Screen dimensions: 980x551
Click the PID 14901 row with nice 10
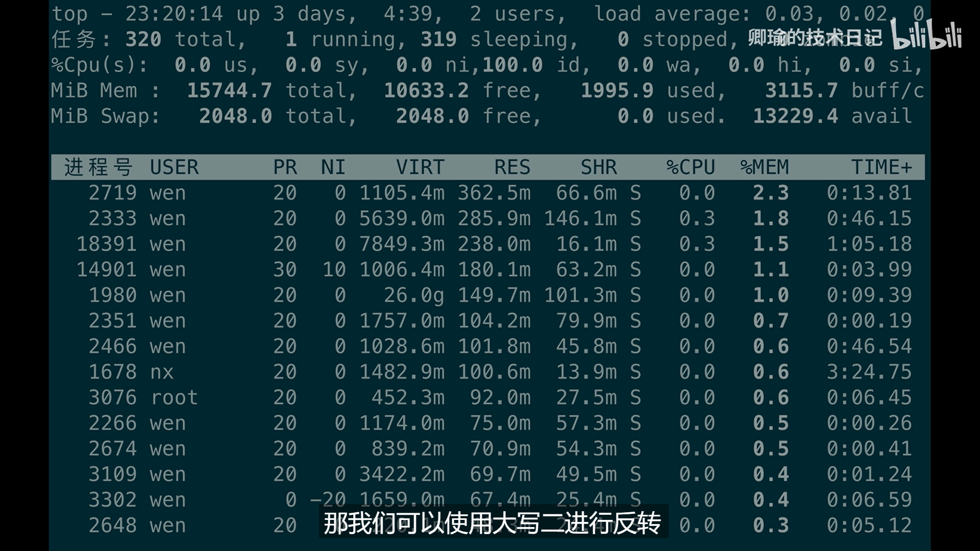pyautogui.click(x=107, y=269)
